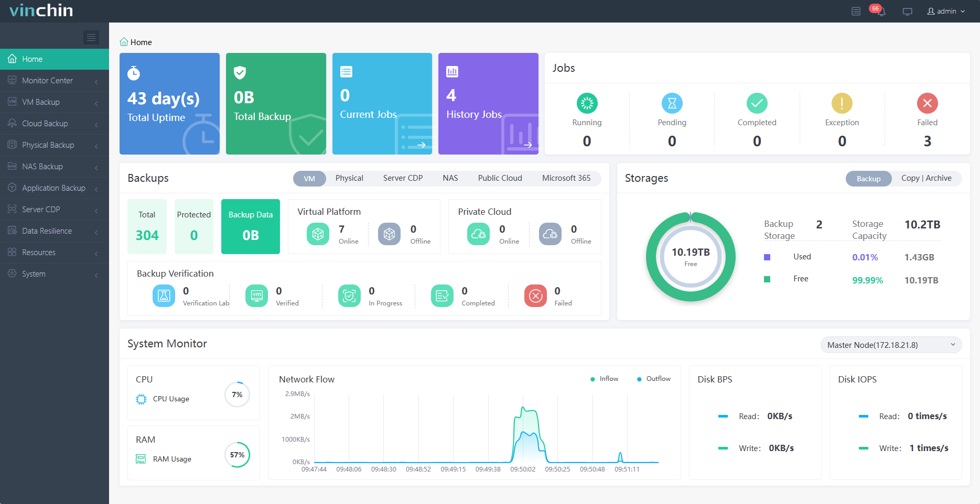The image size is (980, 504).
Task: Expand the Cloud Backup menu
Action: coord(55,124)
